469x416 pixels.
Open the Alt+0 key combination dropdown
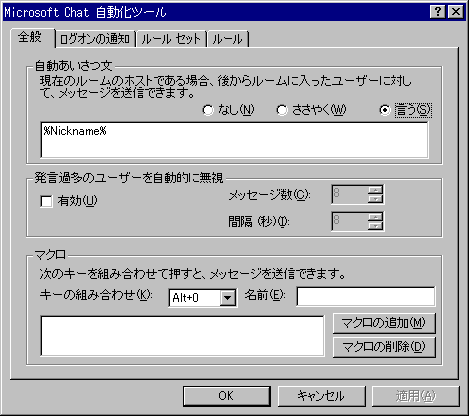pyautogui.click(x=228, y=298)
